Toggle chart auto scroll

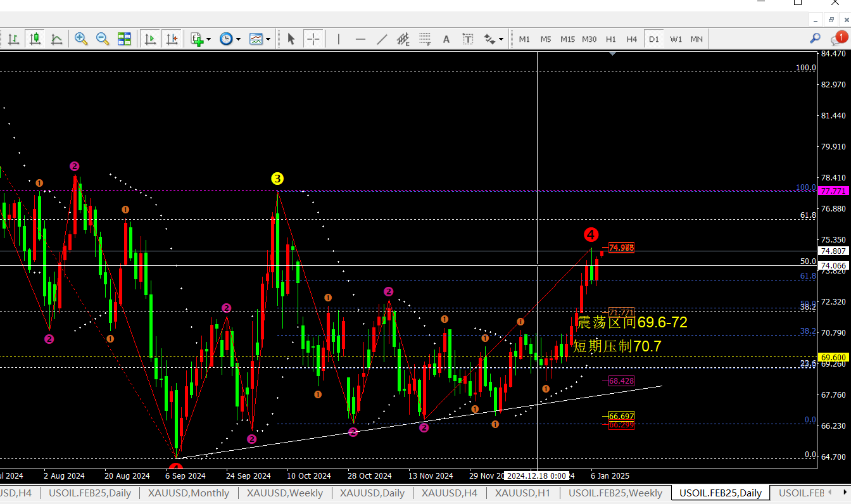150,39
